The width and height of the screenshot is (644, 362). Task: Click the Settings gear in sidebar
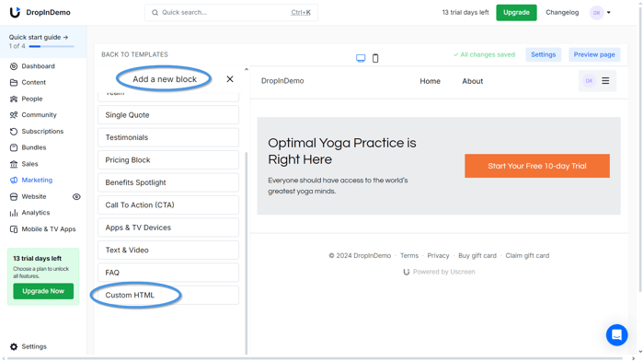point(14,346)
